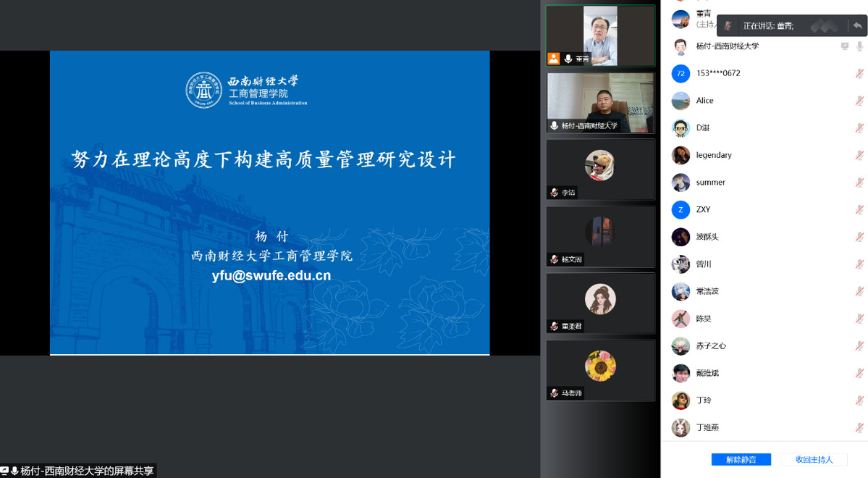Select the 李洁 video tile with dog avatar
The image size is (868, 478).
[600, 169]
